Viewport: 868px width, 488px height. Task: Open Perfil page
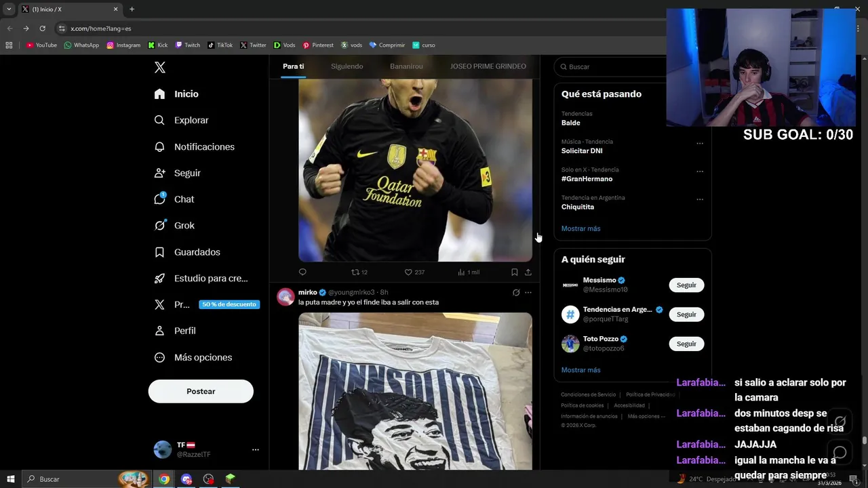[x=176, y=331]
